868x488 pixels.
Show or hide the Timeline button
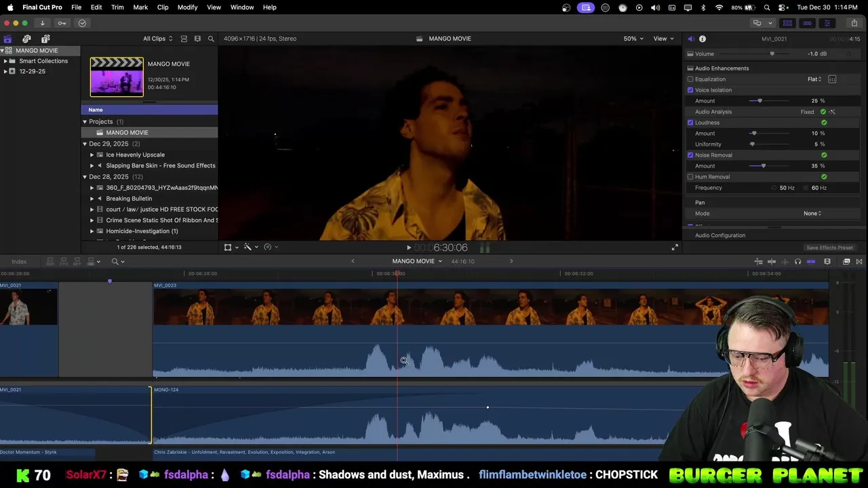click(x=807, y=23)
